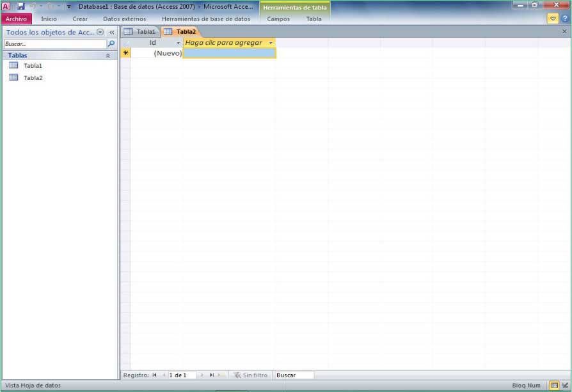Close the current table with document X

(564, 31)
